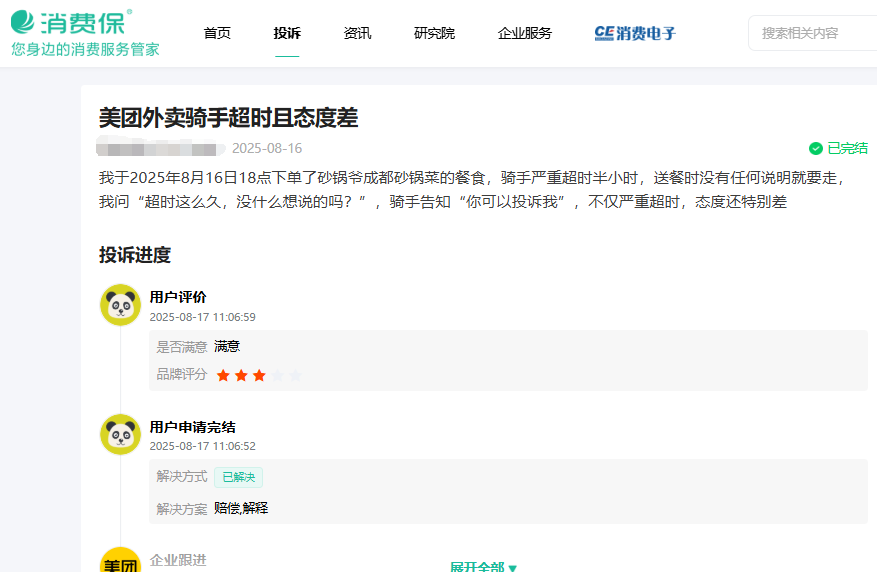
Task: Click timestamp 2025-08-17 11:06:59
Action: tap(202, 317)
